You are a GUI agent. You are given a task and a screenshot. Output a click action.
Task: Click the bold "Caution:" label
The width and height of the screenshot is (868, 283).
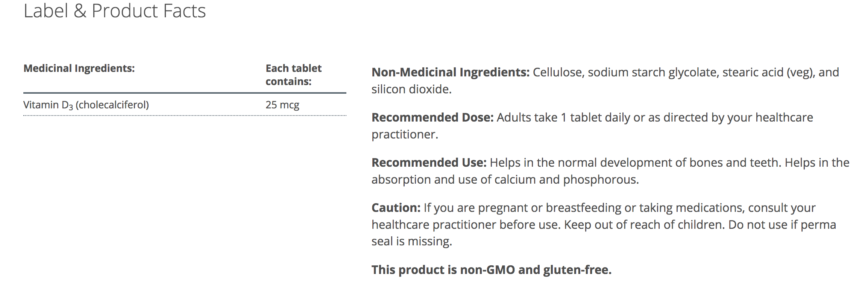(x=396, y=208)
